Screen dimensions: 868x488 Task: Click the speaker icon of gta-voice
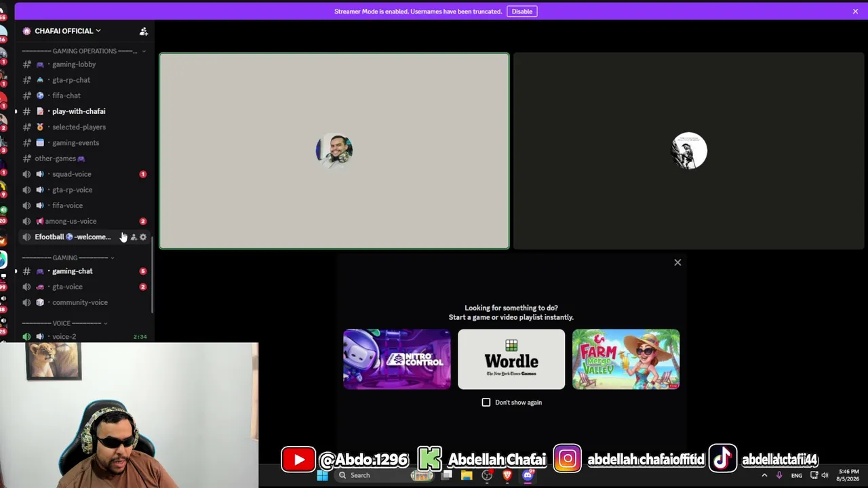[26, 287]
